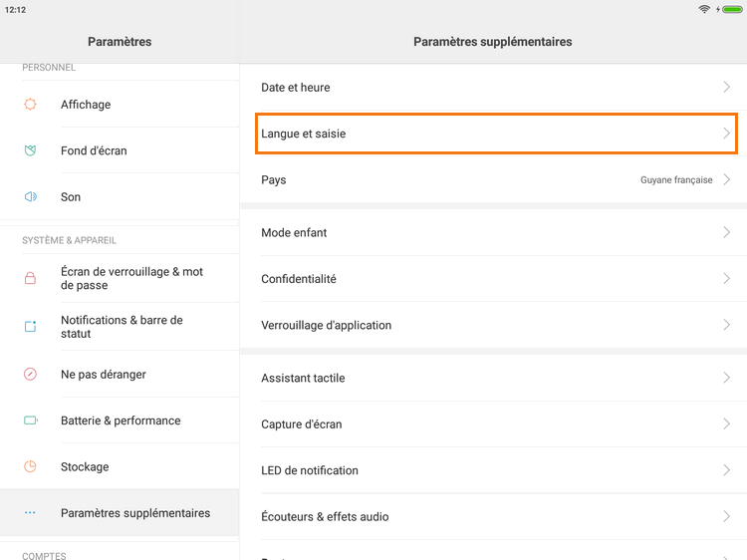The height and width of the screenshot is (560, 747).
Task: Tap the three-dot Paramètres supplémentaires icon
Action: click(x=30, y=513)
